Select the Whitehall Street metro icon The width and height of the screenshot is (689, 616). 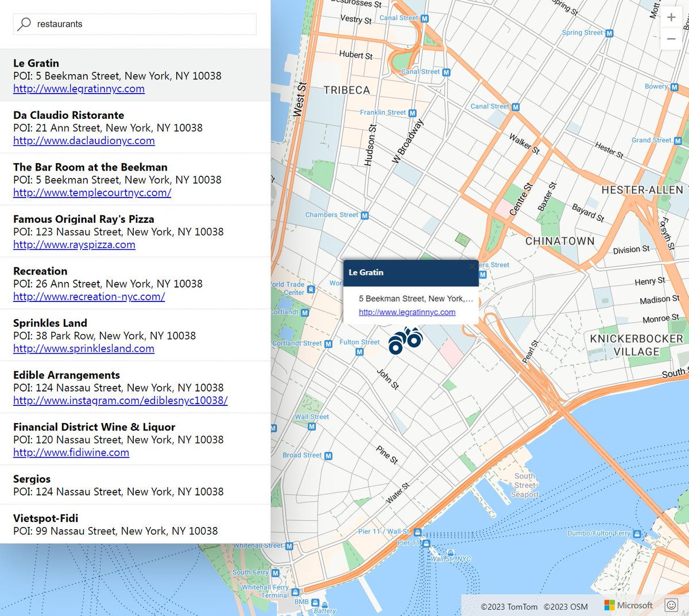pos(289,547)
